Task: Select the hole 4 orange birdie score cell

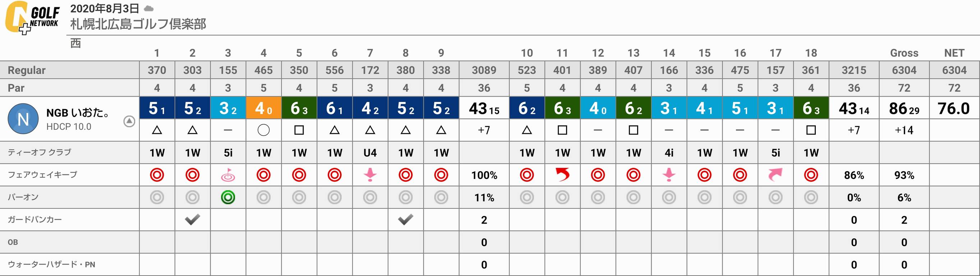Action: point(263,108)
